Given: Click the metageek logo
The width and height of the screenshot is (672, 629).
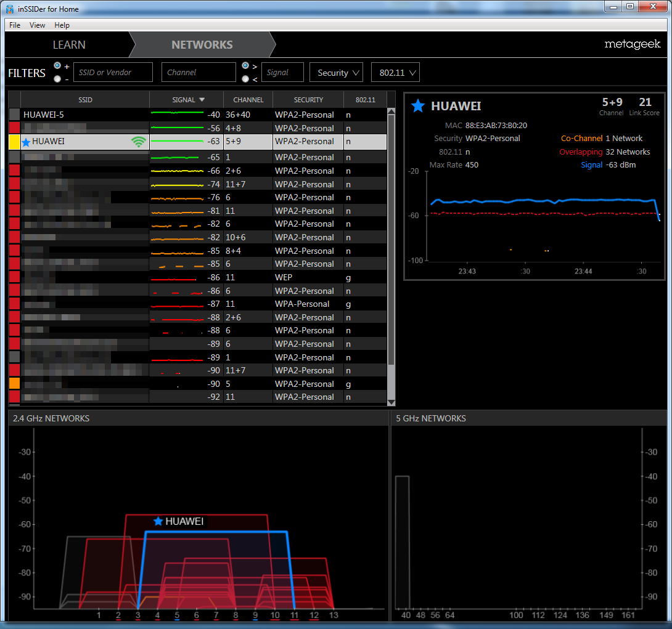Looking at the screenshot, I should (632, 44).
